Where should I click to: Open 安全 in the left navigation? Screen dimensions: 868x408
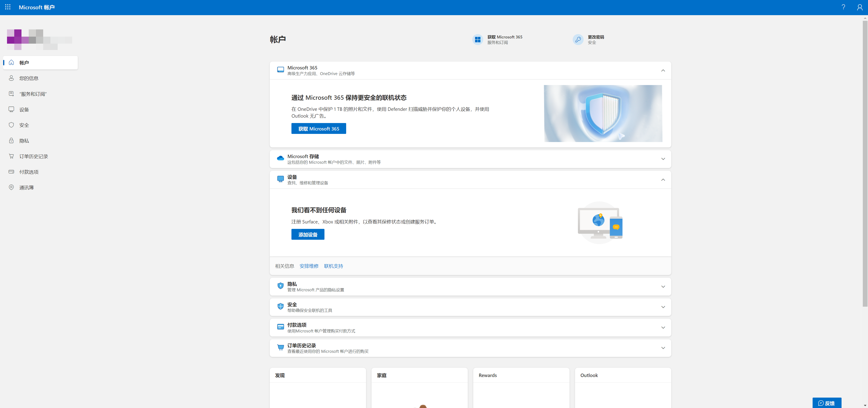pos(40,125)
